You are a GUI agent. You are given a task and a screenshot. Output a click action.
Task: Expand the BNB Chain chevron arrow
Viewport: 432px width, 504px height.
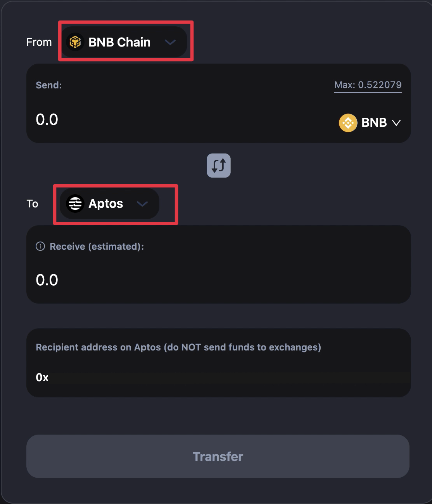[170, 42]
